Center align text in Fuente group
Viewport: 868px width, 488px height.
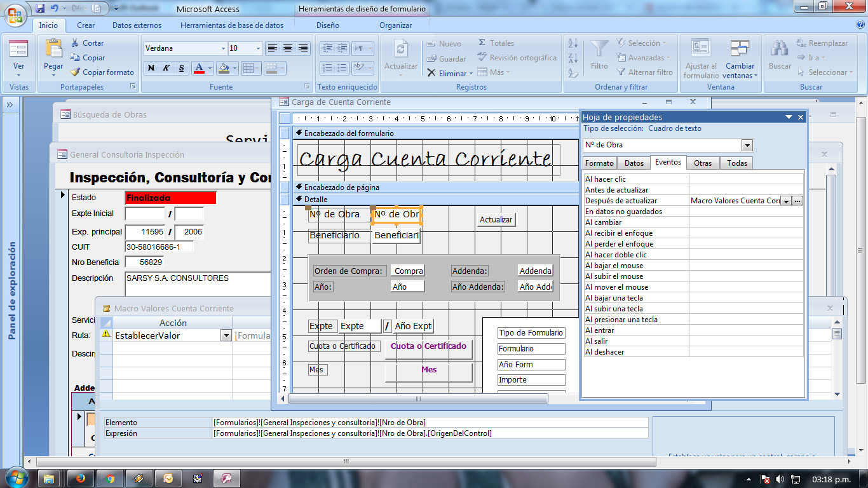[x=288, y=48]
